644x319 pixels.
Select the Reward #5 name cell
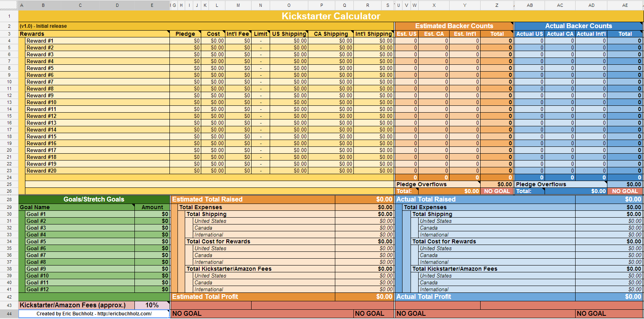click(97, 68)
